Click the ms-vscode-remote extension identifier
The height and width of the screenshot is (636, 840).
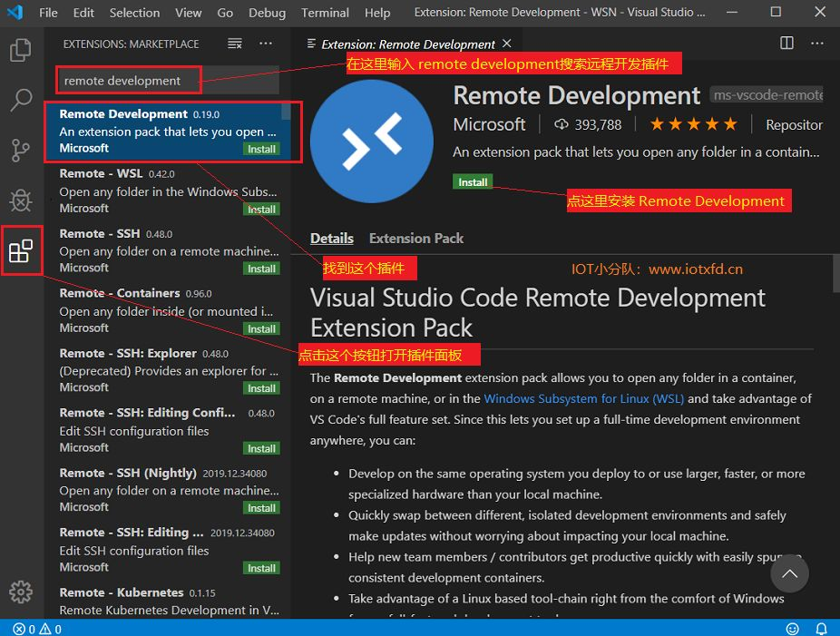point(767,95)
